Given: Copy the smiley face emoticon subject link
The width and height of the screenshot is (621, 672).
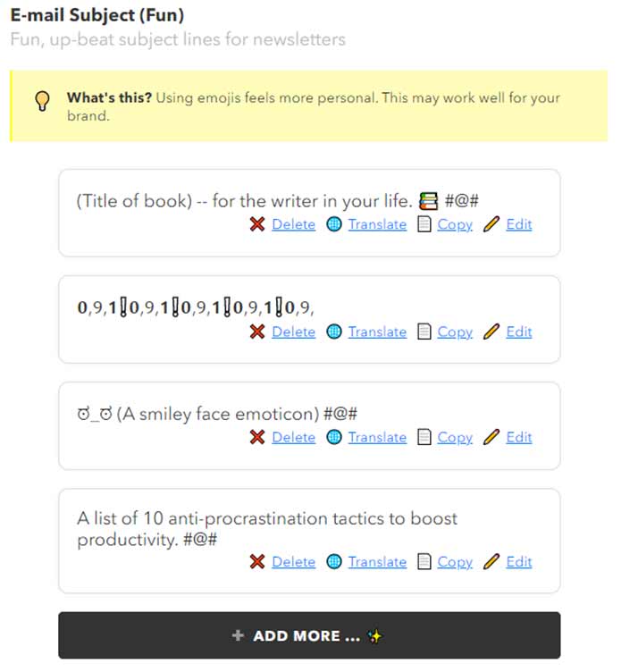Looking at the screenshot, I should click(x=455, y=437).
